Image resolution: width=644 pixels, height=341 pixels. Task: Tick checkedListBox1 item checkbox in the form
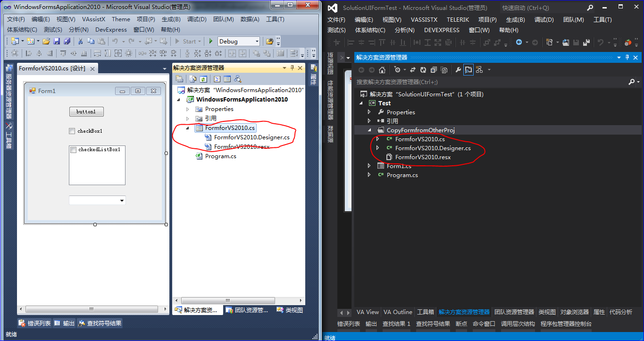click(73, 150)
